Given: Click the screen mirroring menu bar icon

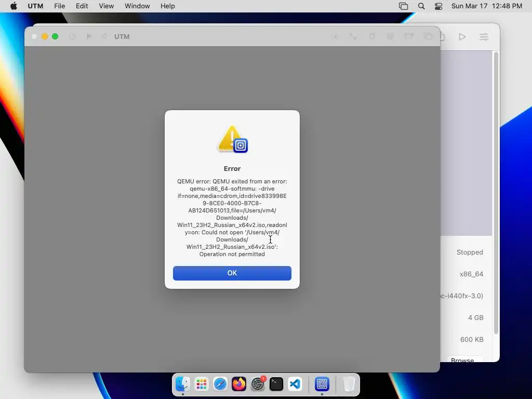Looking at the screenshot, I should (x=403, y=6).
